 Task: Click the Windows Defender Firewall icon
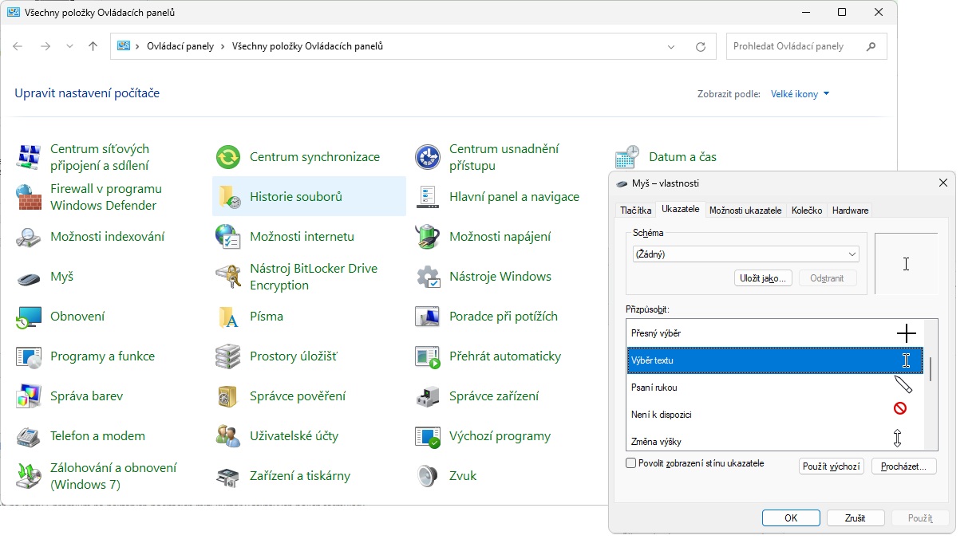click(x=29, y=197)
